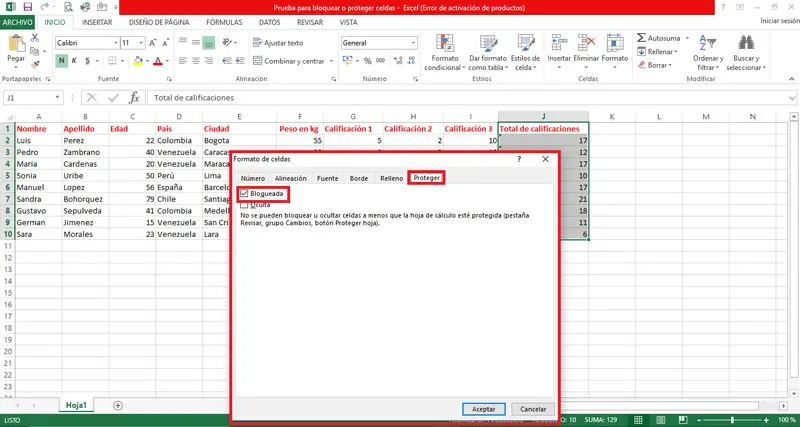
Task: Open the Relleno tab in dialog
Action: click(392, 179)
